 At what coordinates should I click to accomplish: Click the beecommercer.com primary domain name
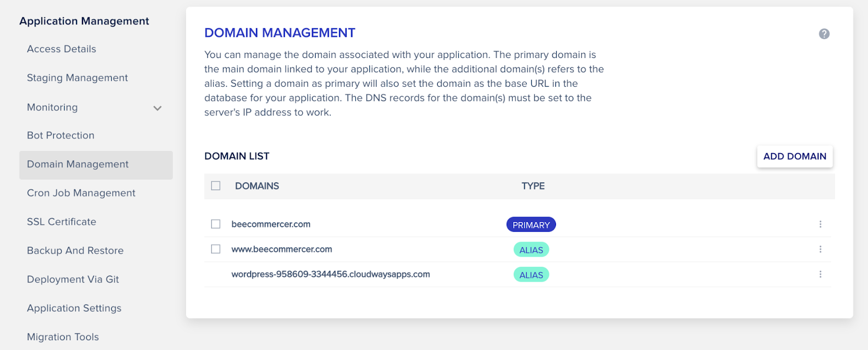[271, 224]
